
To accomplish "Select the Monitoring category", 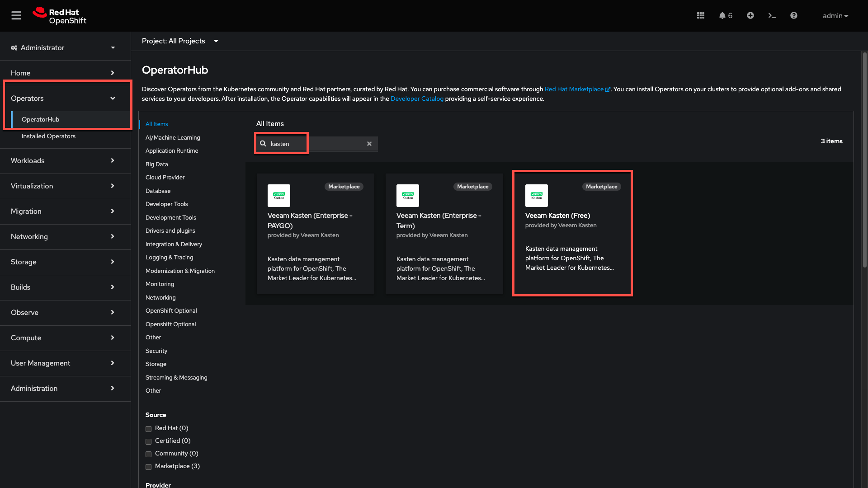I will coord(160,284).
